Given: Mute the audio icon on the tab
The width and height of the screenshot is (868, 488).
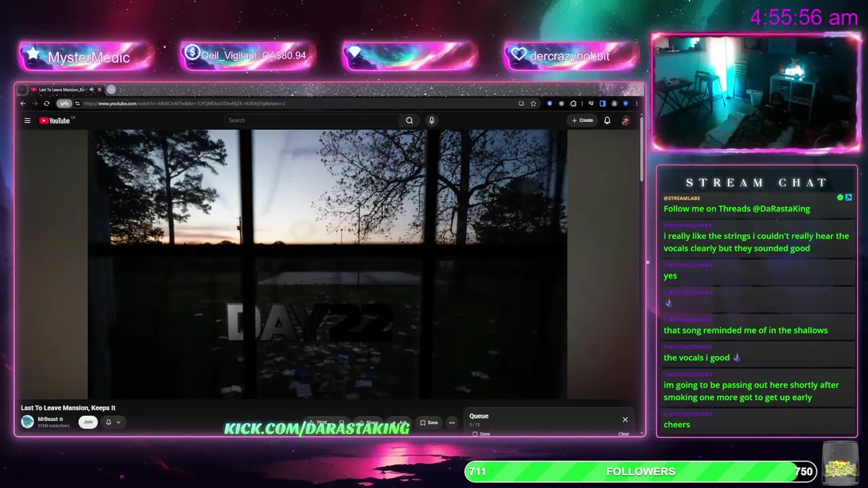Looking at the screenshot, I should 91,89.
